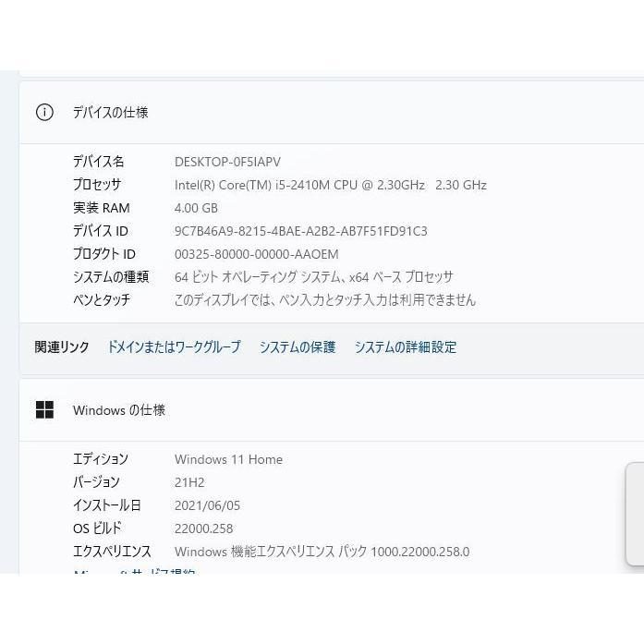Select the 64 ビット オペレーティング システム value
This screenshot has height=644, width=644.
click(314, 277)
